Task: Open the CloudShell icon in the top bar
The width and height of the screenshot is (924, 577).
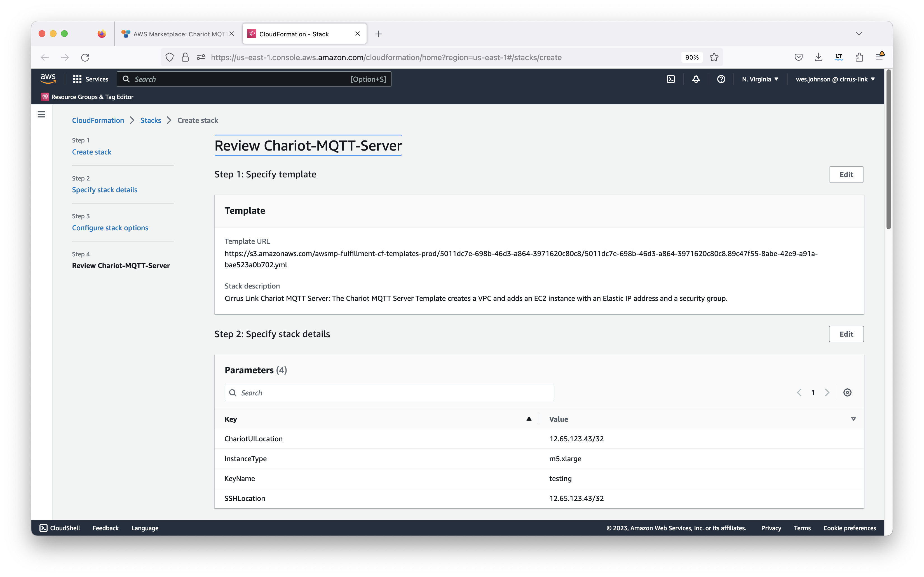Action: [x=671, y=79]
